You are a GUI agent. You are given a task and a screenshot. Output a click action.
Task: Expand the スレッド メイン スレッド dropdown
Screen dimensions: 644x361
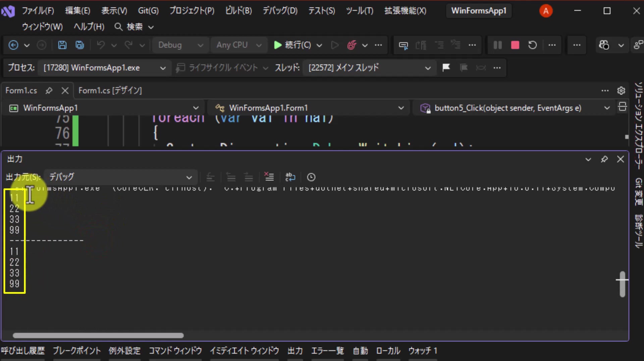point(369,68)
